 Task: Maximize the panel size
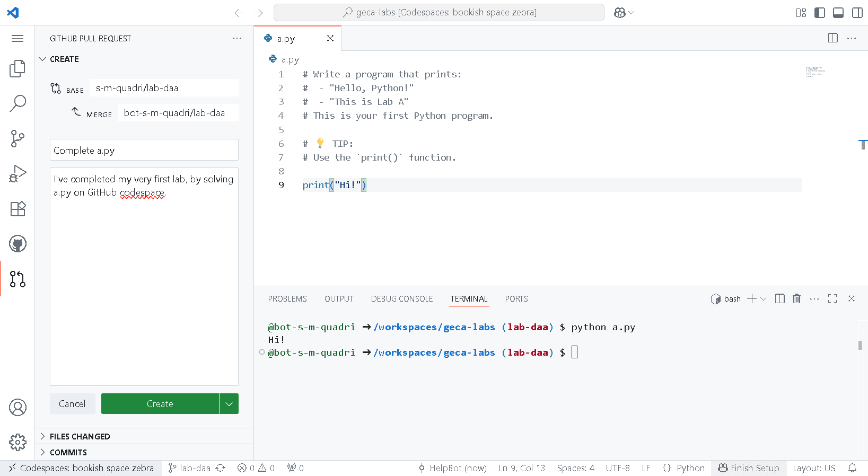tap(832, 299)
